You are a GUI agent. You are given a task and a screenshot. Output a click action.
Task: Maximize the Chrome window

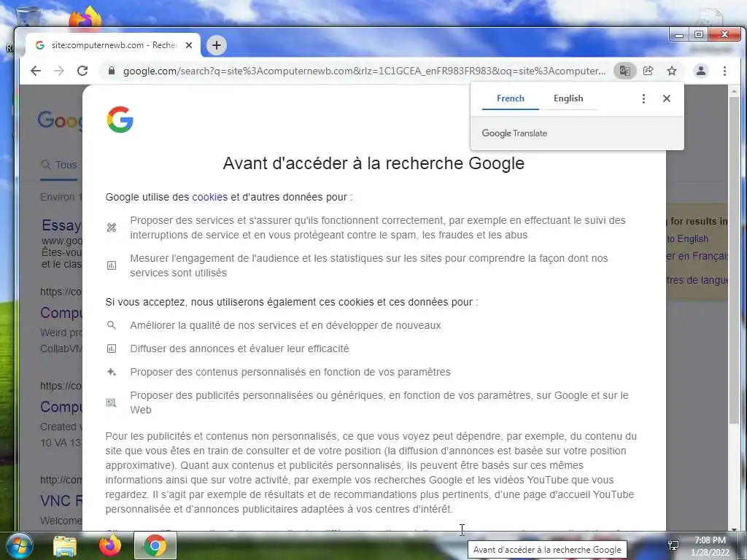click(699, 35)
